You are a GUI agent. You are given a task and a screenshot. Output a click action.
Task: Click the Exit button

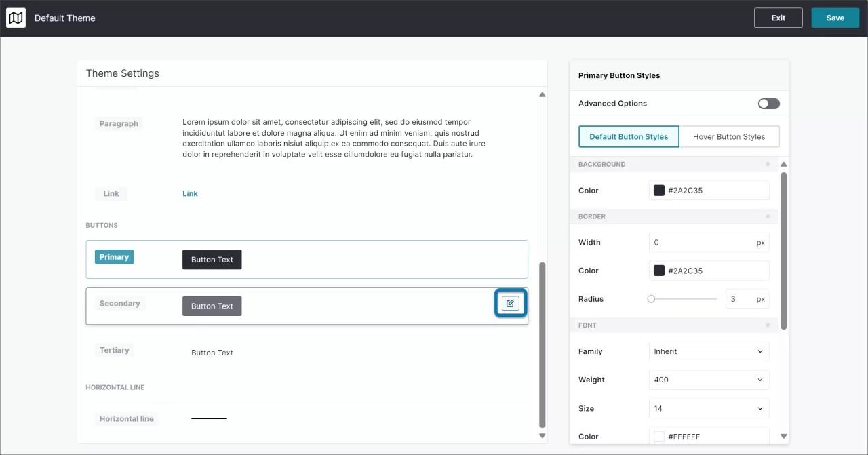coord(778,18)
